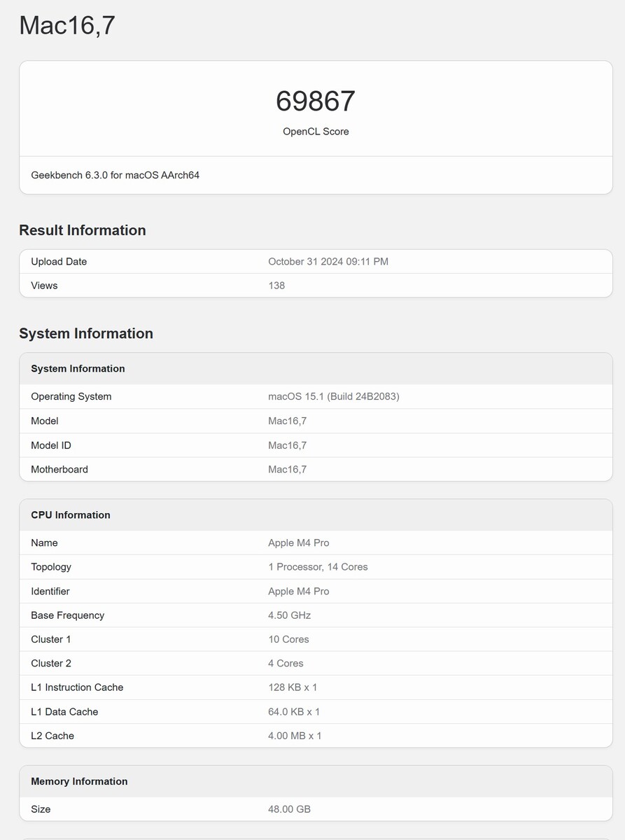
Task: Select the System Information section heading
Action: point(86,333)
